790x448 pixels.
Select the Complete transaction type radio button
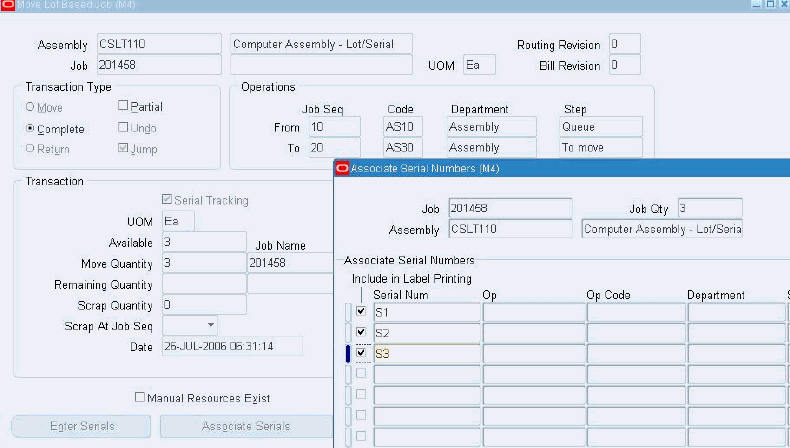30,129
